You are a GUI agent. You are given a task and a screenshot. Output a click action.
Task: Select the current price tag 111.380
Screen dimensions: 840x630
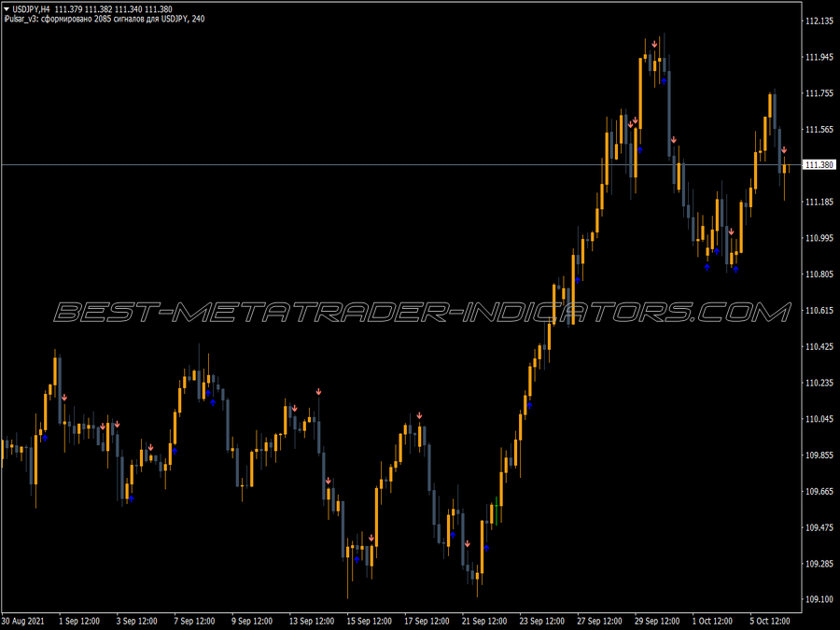tap(819, 165)
